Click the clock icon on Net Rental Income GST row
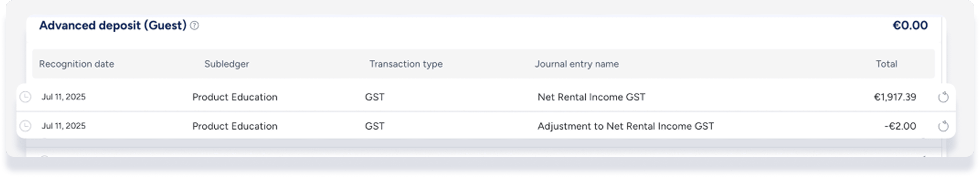 [x=25, y=97]
